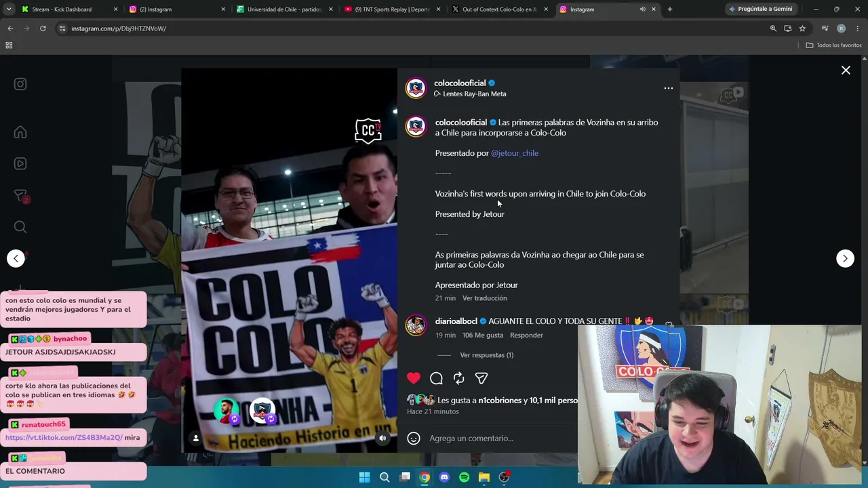Open Discord from the taskbar

(x=444, y=477)
